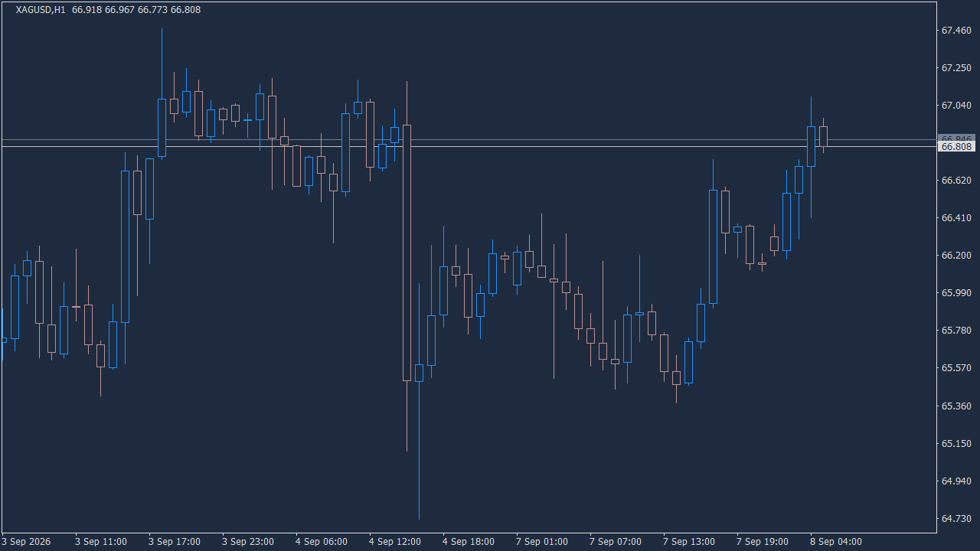Click the XAGUSD,H1 chart symbol title
Viewport: 980px width, 551px height.
[40, 10]
